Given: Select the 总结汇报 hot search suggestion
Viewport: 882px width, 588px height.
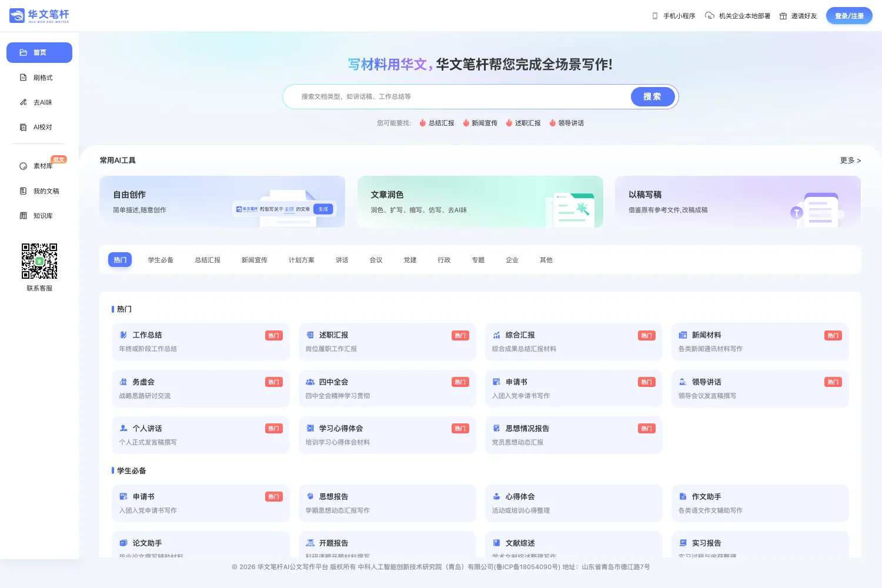Looking at the screenshot, I should point(437,123).
